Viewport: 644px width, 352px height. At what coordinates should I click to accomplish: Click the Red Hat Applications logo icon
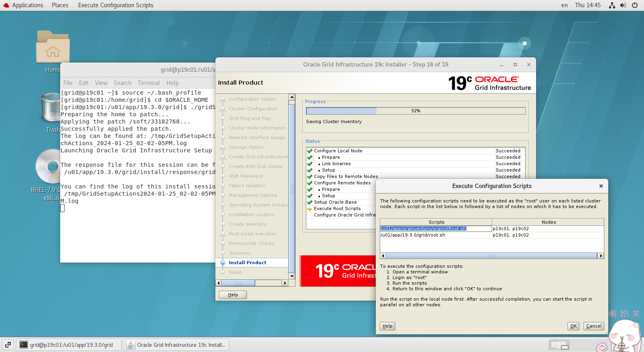[x=6, y=5]
